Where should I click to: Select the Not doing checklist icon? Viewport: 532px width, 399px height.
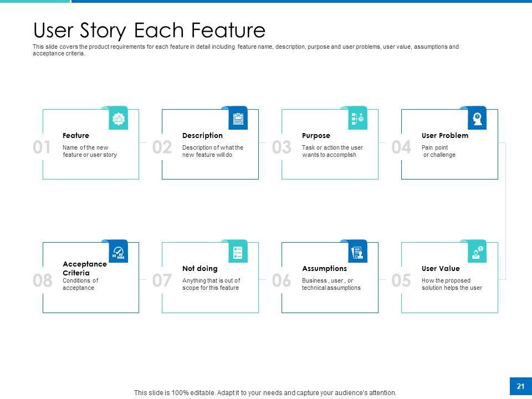click(x=238, y=253)
